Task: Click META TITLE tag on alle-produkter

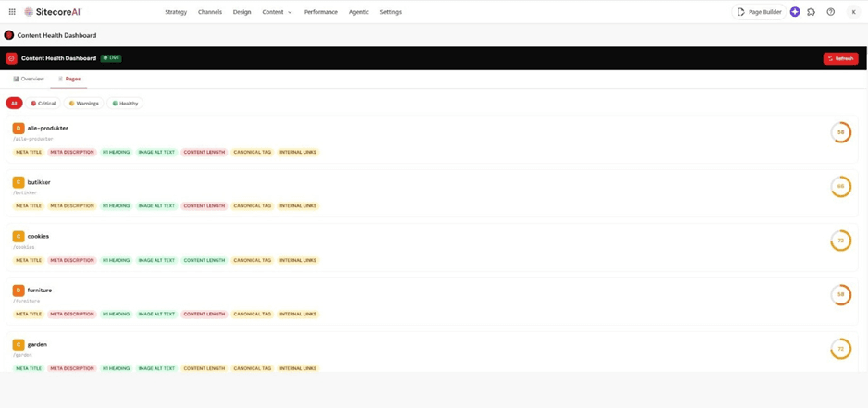Action: (x=29, y=152)
